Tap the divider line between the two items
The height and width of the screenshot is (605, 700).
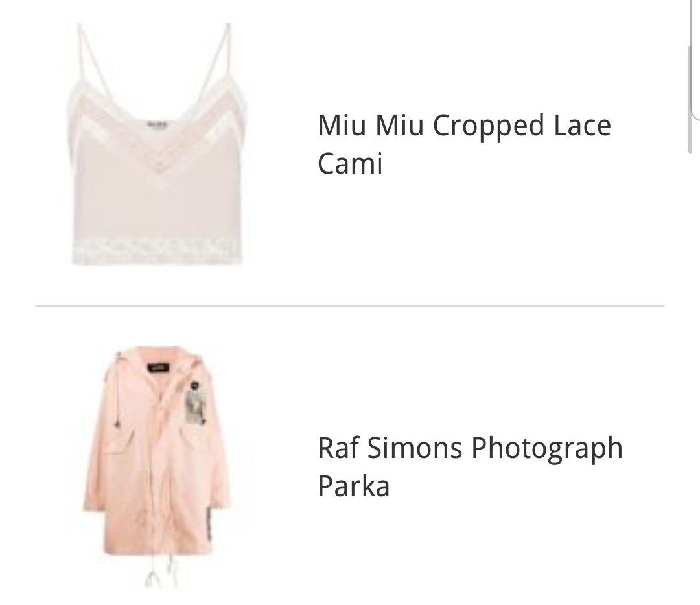tap(349, 306)
